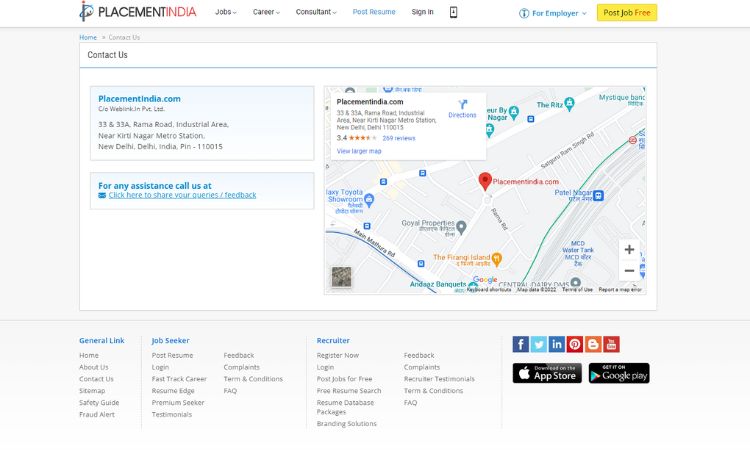The height and width of the screenshot is (450, 750).
Task: Click The Firangi Island restaurant marker
Action: (496, 259)
